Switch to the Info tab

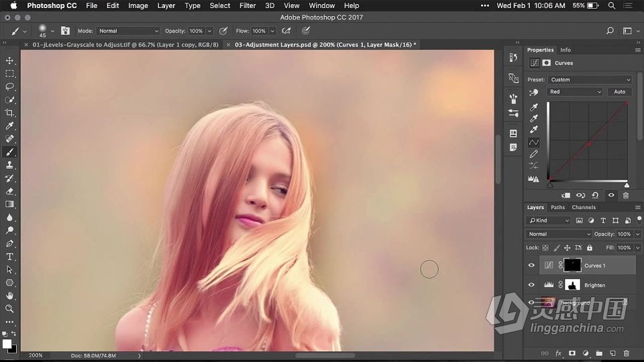pyautogui.click(x=566, y=50)
